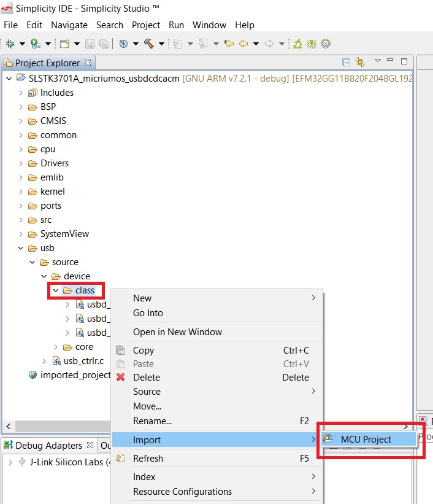Image resolution: width=433 pixels, height=504 pixels.
Task: Click the New wizard icon
Action: [x=64, y=44]
